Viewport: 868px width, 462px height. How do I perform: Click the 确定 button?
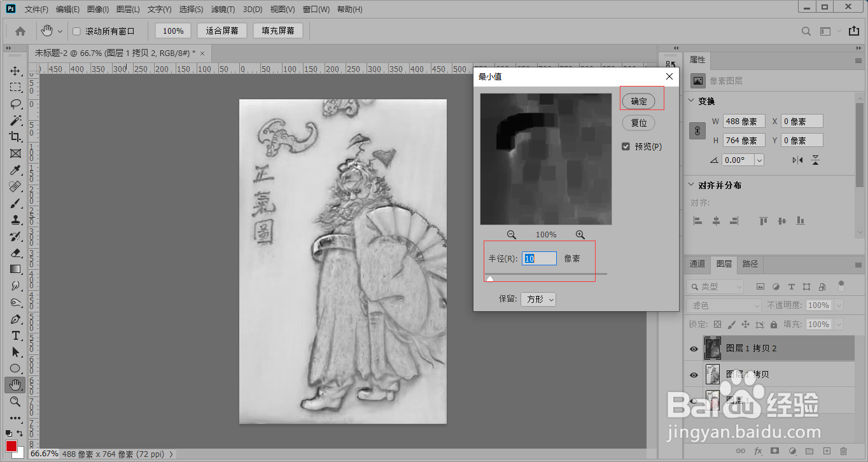click(638, 101)
